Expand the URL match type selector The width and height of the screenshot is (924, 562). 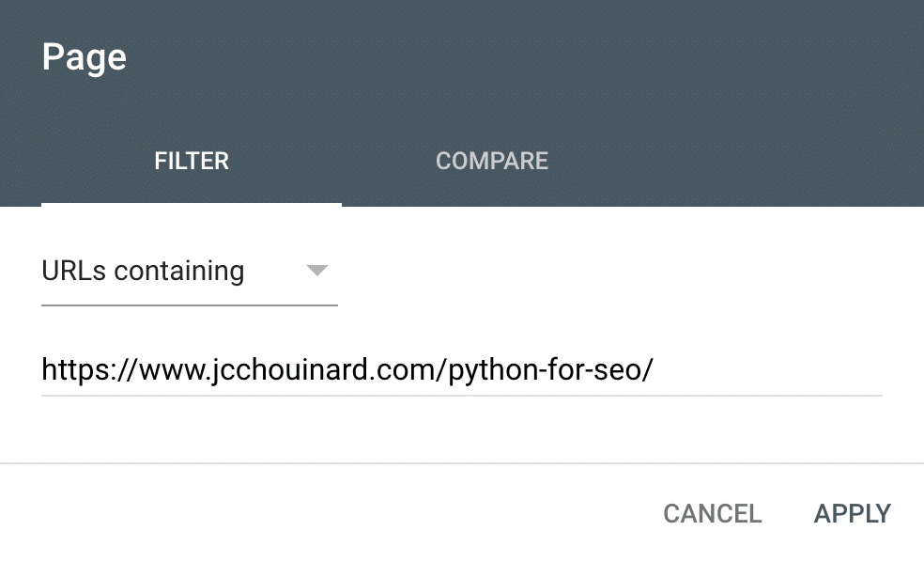[x=189, y=272]
